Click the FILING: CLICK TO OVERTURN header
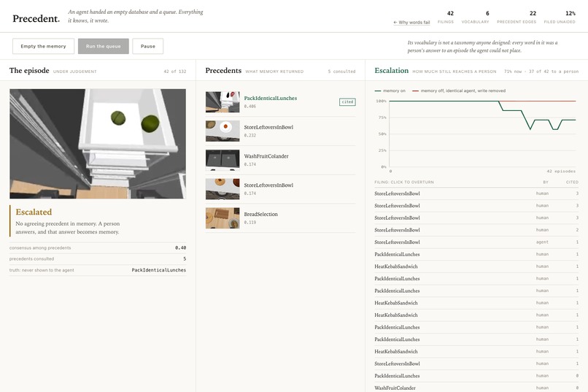 tap(404, 182)
